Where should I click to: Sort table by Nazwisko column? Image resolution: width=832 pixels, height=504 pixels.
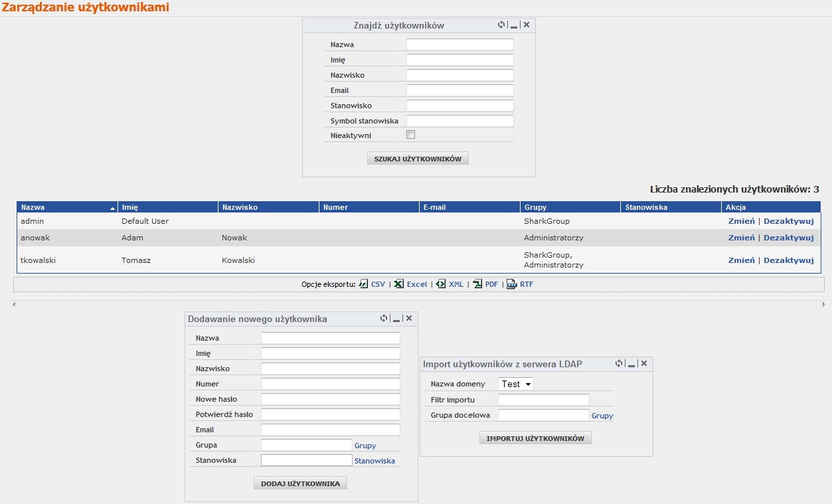tap(268, 207)
